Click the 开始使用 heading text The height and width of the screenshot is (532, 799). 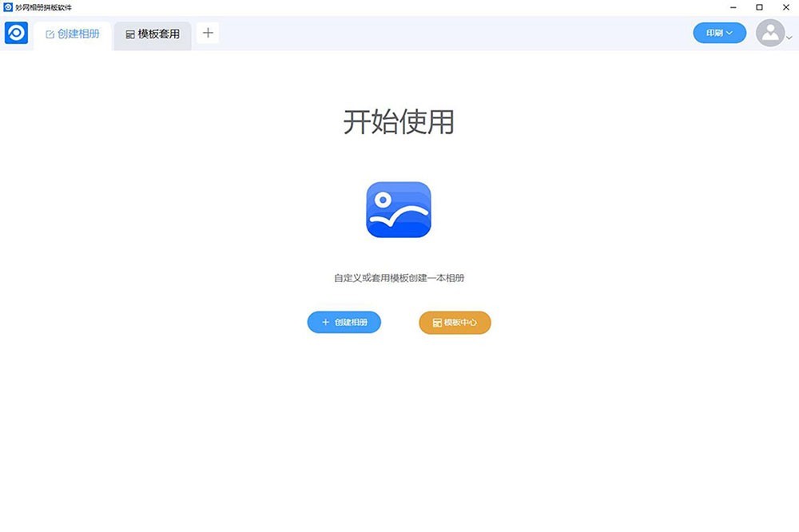tap(399, 121)
